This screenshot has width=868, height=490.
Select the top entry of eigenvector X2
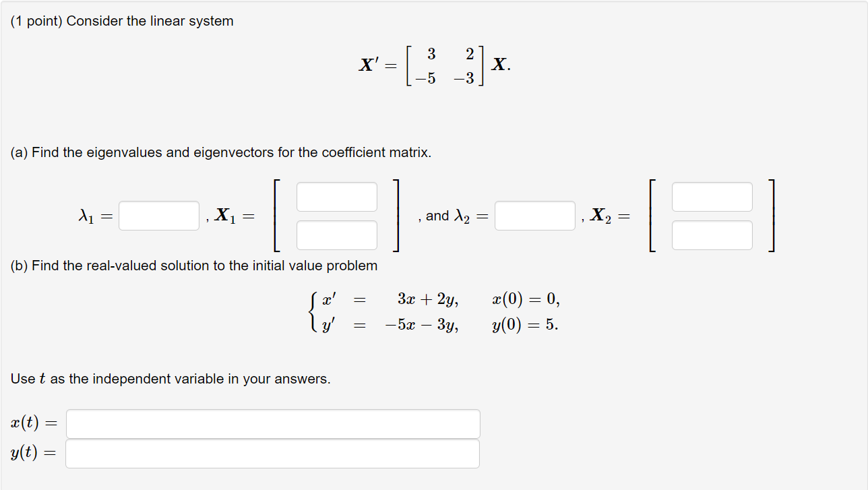712,196
